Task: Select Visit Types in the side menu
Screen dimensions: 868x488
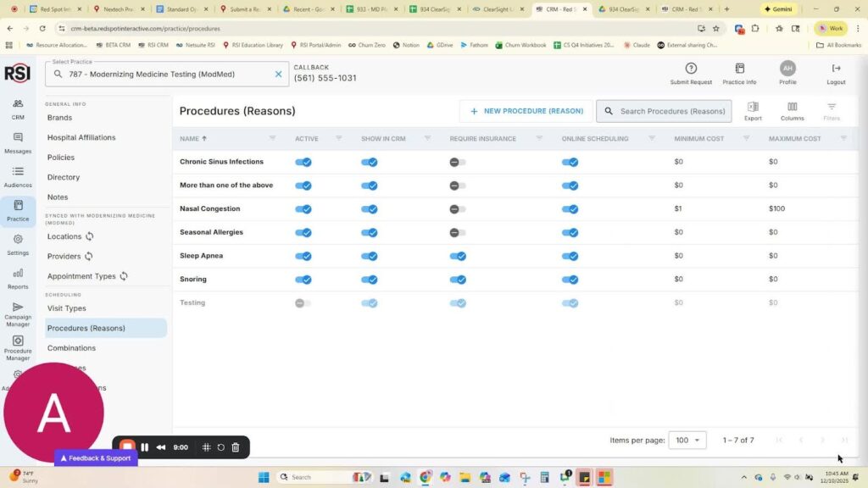Action: pos(67,308)
